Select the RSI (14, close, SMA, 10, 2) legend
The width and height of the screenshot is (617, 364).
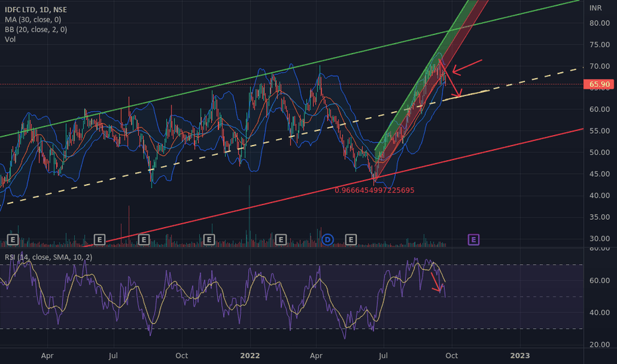(x=48, y=257)
